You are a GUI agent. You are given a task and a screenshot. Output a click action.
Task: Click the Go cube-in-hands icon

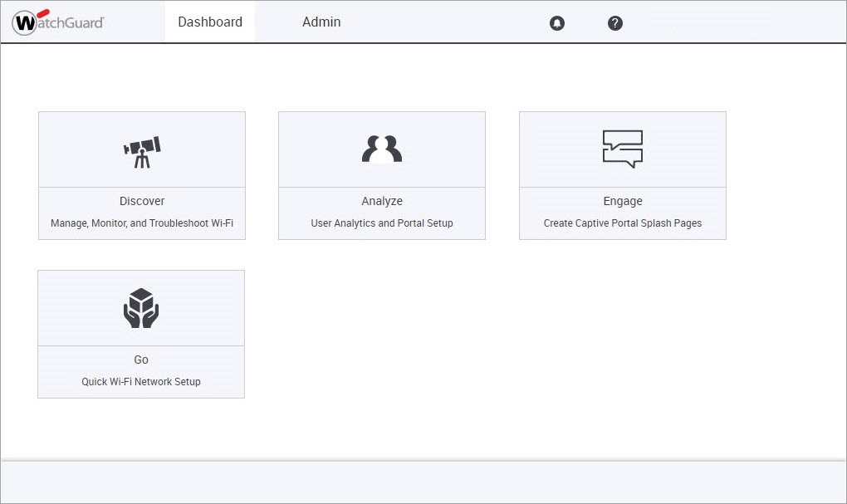(141, 306)
